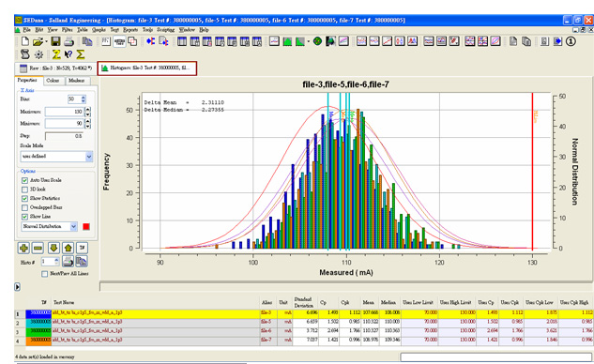Click the Maximum value spinner arrows
This screenshot has height=364, width=594.
pos(88,112)
